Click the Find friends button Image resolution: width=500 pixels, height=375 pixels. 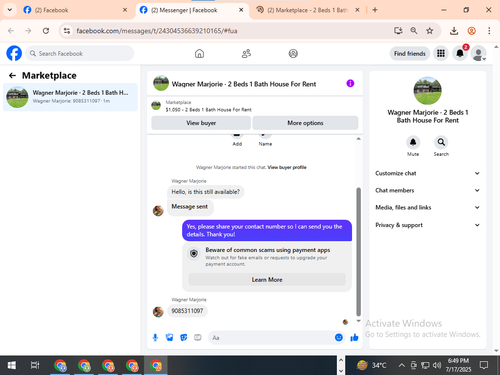tap(410, 53)
